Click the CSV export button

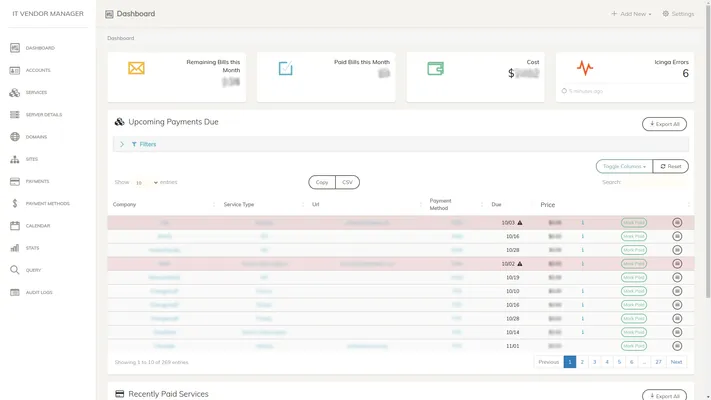[347, 182]
